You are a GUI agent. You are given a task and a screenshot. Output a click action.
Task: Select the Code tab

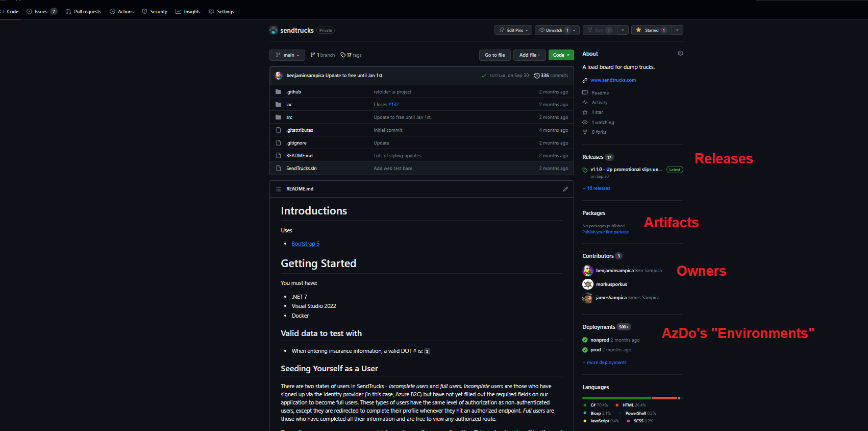pyautogui.click(x=10, y=11)
